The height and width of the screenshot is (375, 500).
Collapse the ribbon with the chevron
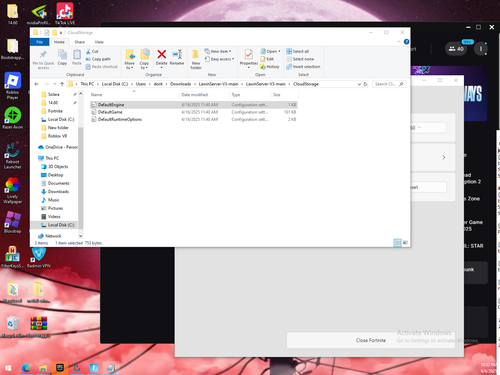[x=399, y=42]
